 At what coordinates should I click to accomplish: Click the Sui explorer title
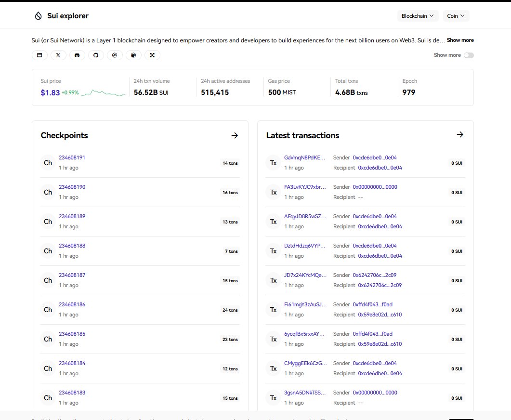point(68,15)
